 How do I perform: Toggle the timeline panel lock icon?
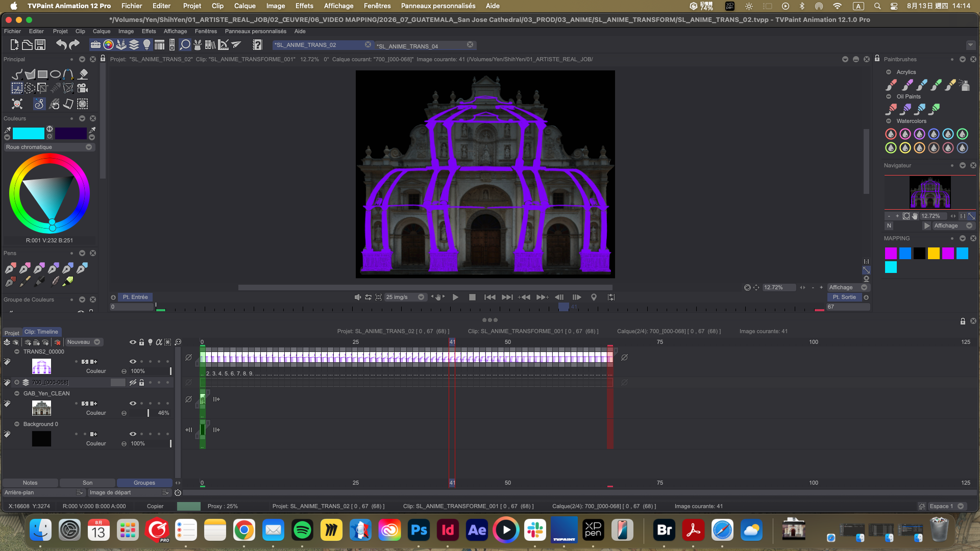pos(963,321)
